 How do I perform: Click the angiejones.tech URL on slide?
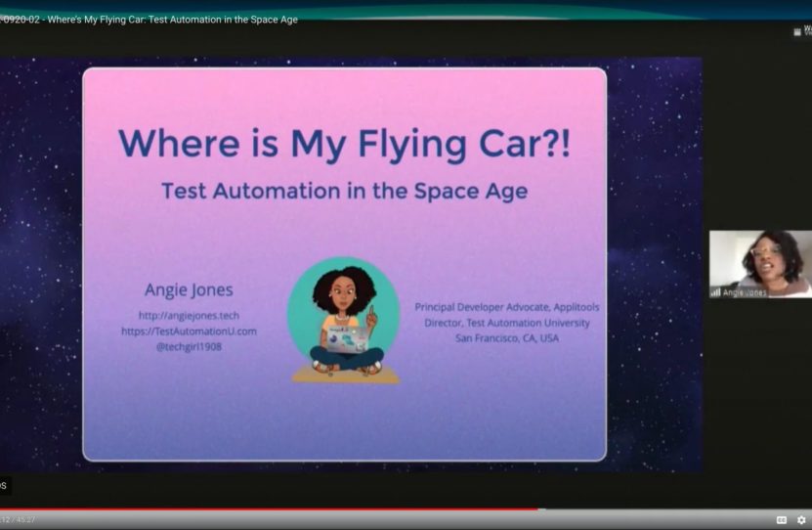pos(189,315)
